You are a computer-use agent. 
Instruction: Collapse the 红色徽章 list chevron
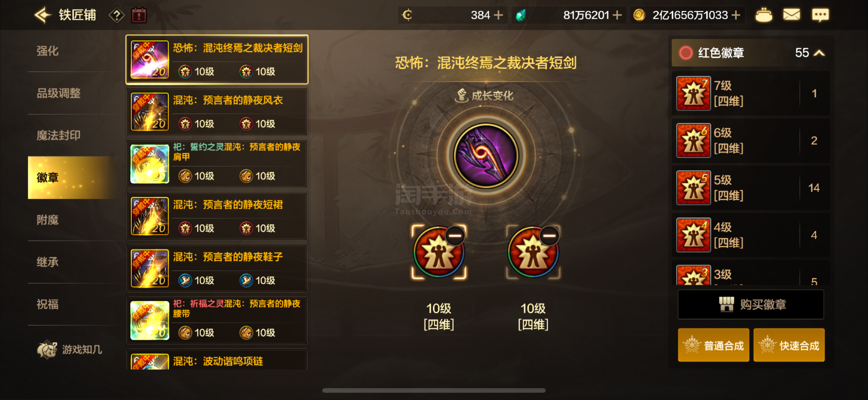click(819, 53)
